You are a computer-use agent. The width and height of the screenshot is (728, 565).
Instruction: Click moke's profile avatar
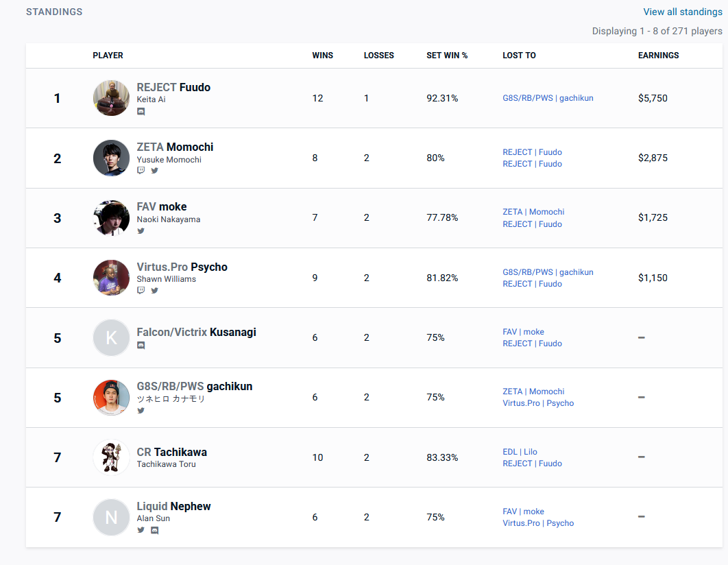tap(111, 218)
